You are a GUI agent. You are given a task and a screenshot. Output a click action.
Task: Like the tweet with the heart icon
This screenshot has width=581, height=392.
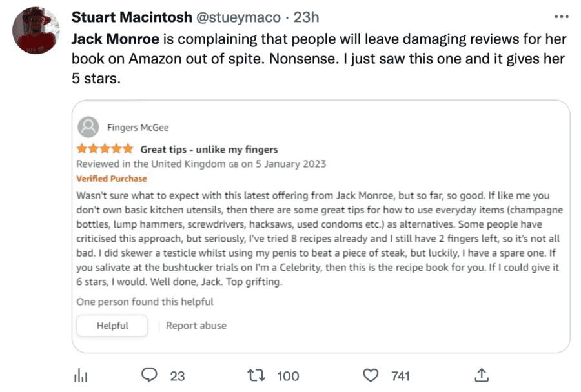coord(371,375)
